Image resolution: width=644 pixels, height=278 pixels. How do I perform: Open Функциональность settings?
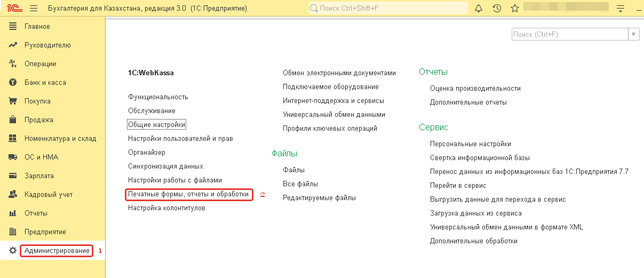coord(158,97)
